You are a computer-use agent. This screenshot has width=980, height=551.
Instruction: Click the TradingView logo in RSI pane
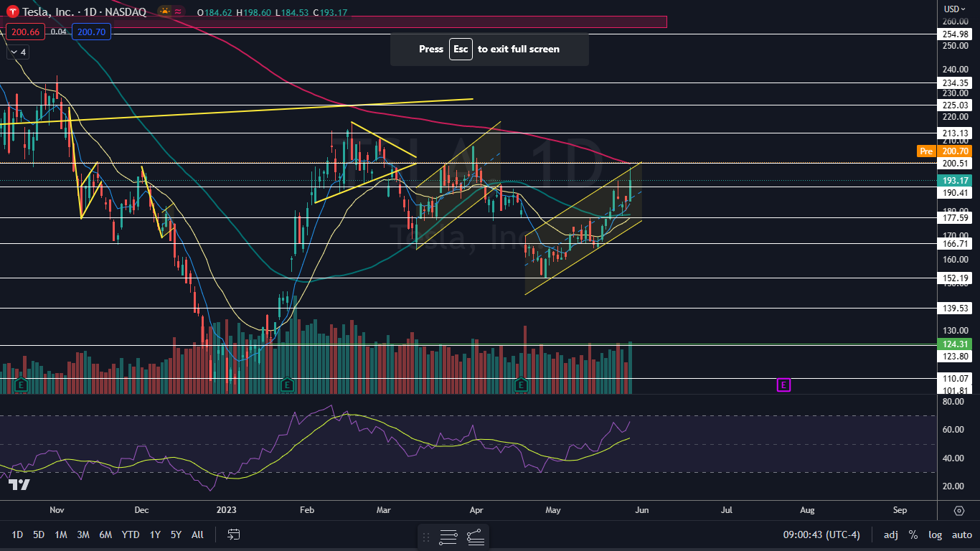(x=19, y=485)
